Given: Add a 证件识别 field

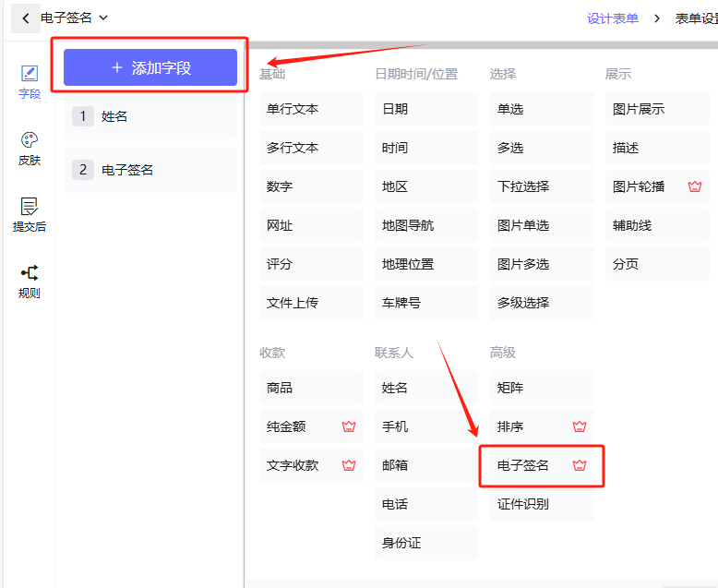Looking at the screenshot, I should 542,504.
